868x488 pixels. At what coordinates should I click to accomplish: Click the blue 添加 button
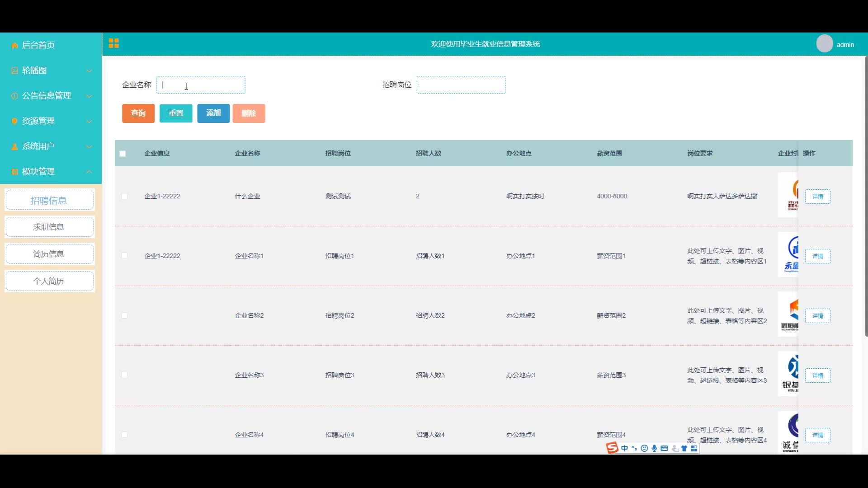[x=213, y=113]
